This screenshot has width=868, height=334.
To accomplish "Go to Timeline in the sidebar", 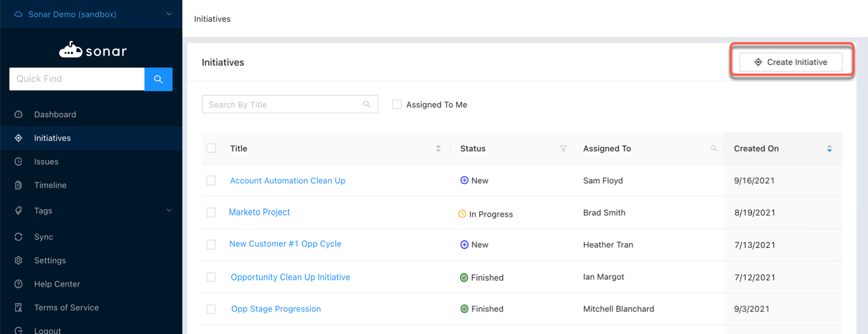I will click(50, 185).
